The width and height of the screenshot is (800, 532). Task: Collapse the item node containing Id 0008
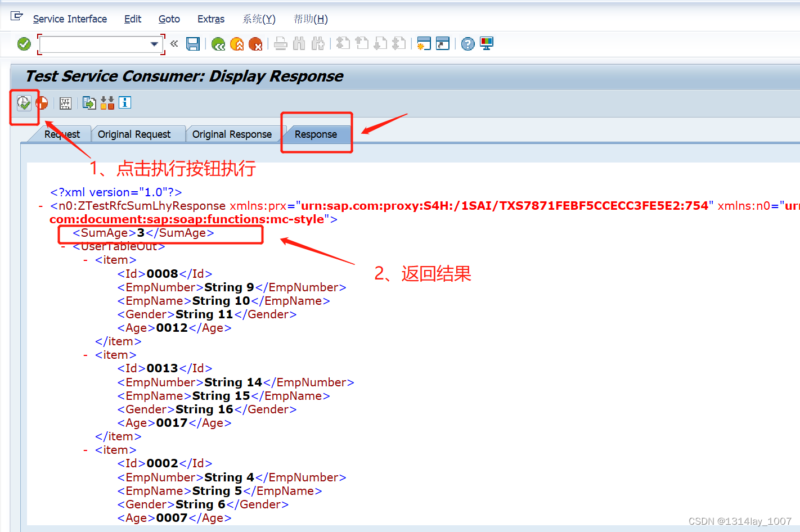[x=86, y=260]
